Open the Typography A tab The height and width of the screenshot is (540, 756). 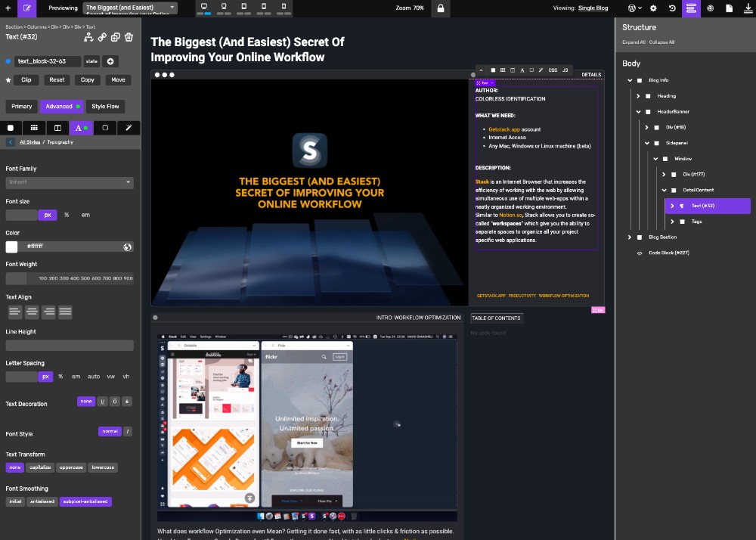tap(81, 128)
